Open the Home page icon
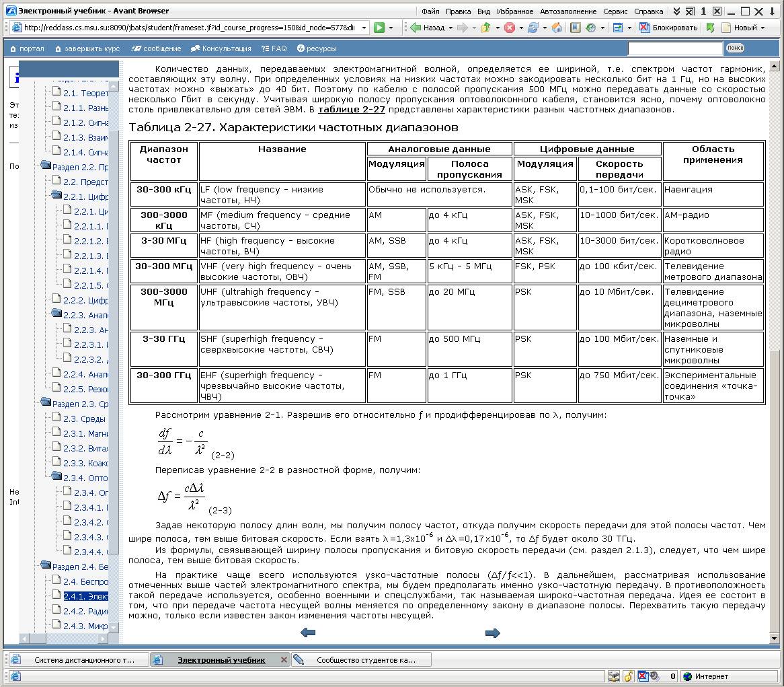The width and height of the screenshot is (784, 687). coord(557,28)
